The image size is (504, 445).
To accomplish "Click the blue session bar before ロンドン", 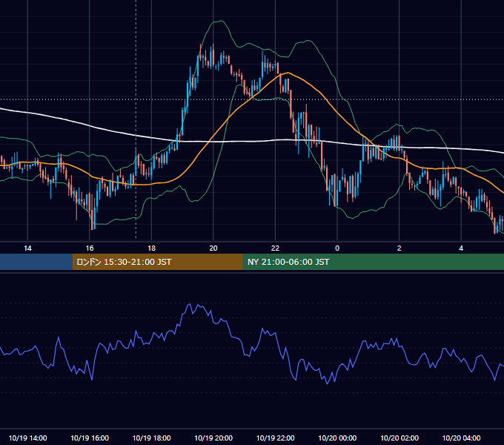I will 36,262.
